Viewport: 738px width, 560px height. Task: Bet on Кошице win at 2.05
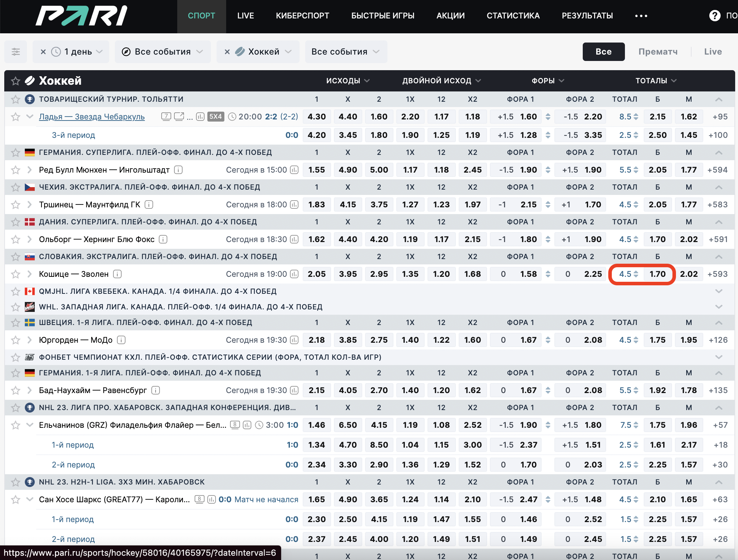pos(317,274)
